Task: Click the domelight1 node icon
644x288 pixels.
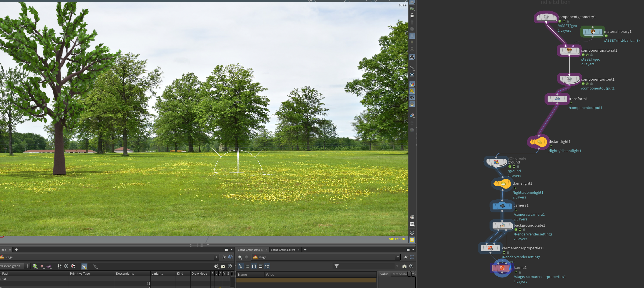Action: click(502, 184)
